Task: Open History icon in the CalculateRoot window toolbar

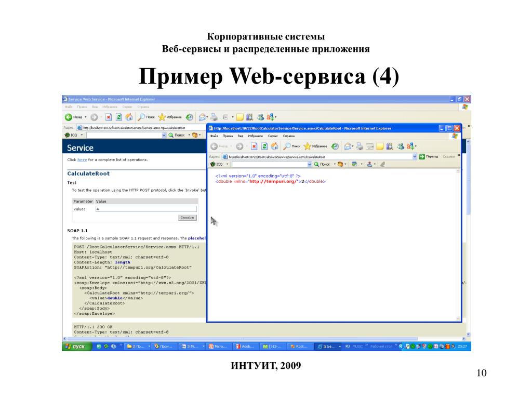Action: [x=335, y=146]
